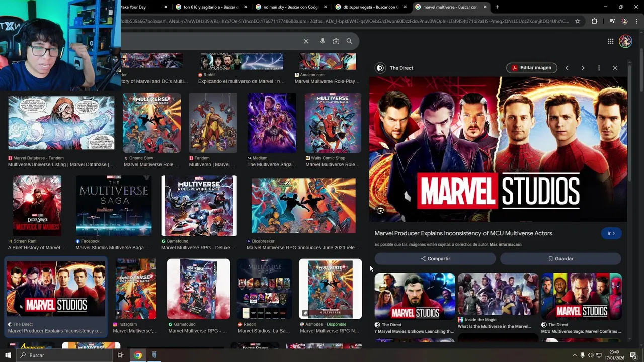Open Dicebreaker Marvel Multiverse RPG image
Image resolution: width=644 pixels, height=362 pixels.
[303, 206]
